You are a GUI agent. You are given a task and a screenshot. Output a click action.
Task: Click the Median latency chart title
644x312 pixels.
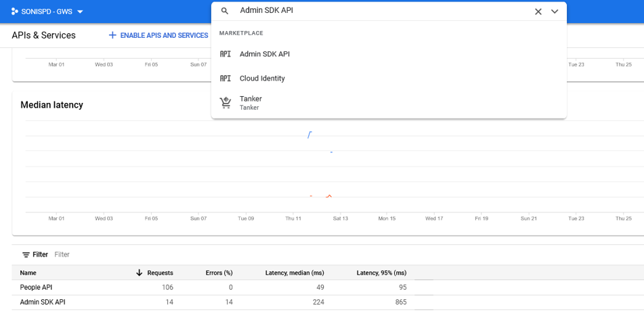(x=51, y=105)
